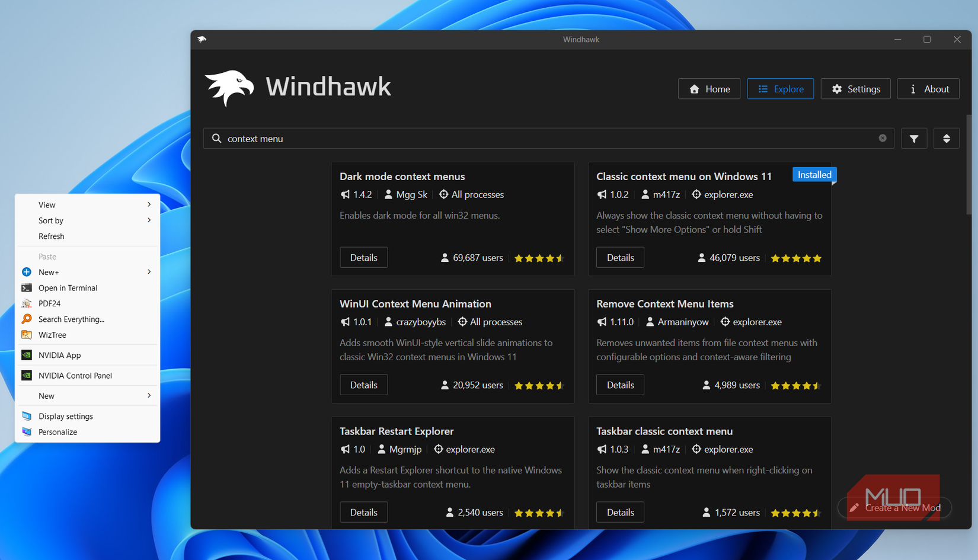Click author icon beside Mgg Sk
Image resolution: width=978 pixels, height=560 pixels.
coord(388,194)
